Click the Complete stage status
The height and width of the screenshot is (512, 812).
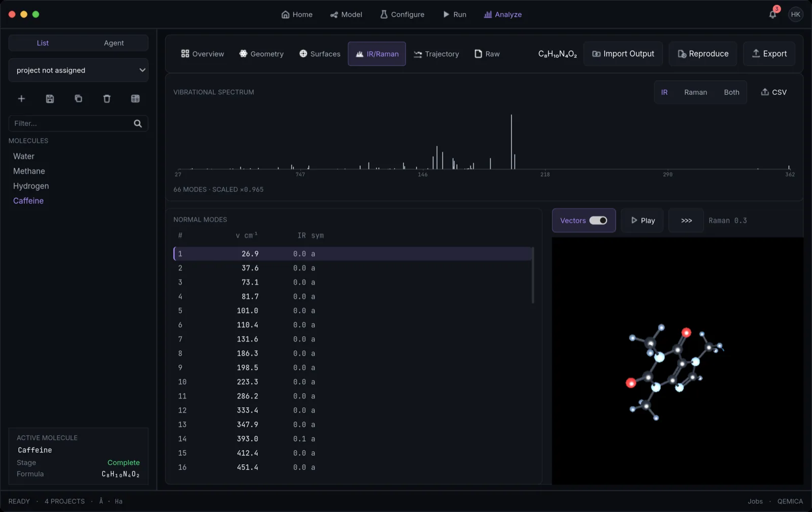click(x=123, y=462)
